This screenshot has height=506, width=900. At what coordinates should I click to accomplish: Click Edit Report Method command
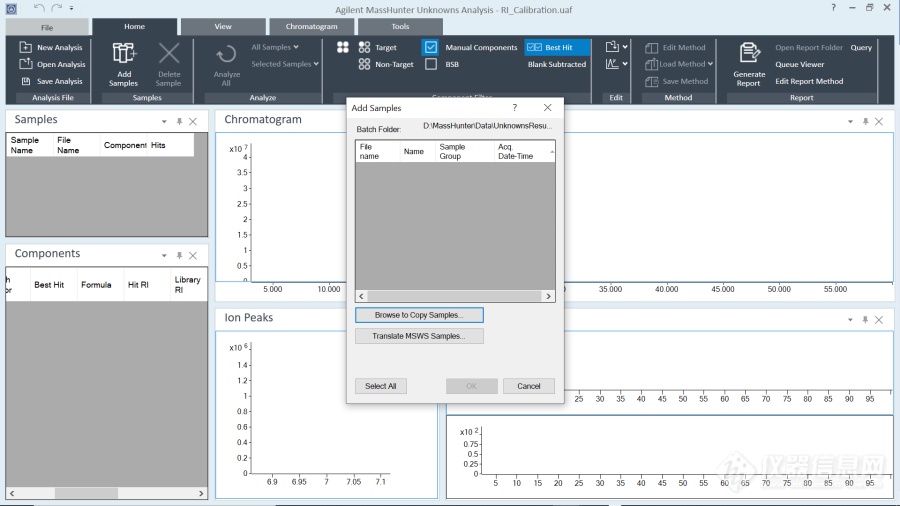[x=809, y=81]
